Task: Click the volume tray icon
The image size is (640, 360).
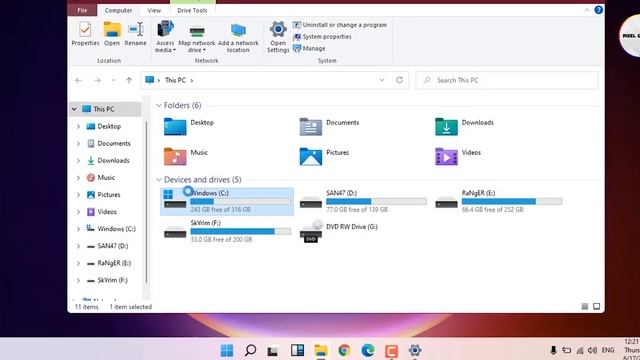Action: pyautogui.click(x=592, y=350)
